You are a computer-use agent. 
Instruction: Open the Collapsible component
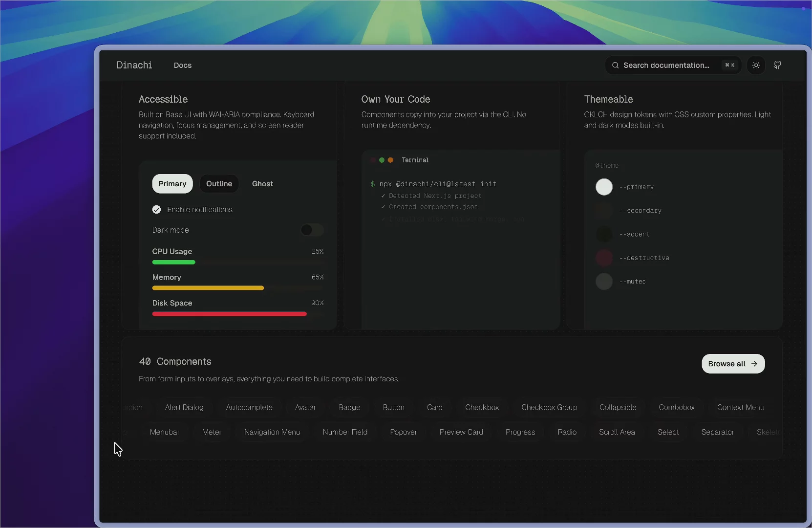point(618,407)
